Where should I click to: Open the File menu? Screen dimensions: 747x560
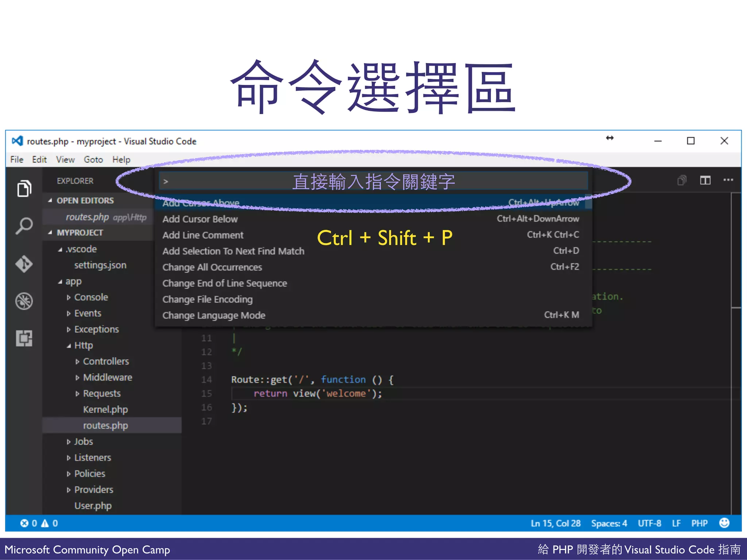[x=17, y=159]
